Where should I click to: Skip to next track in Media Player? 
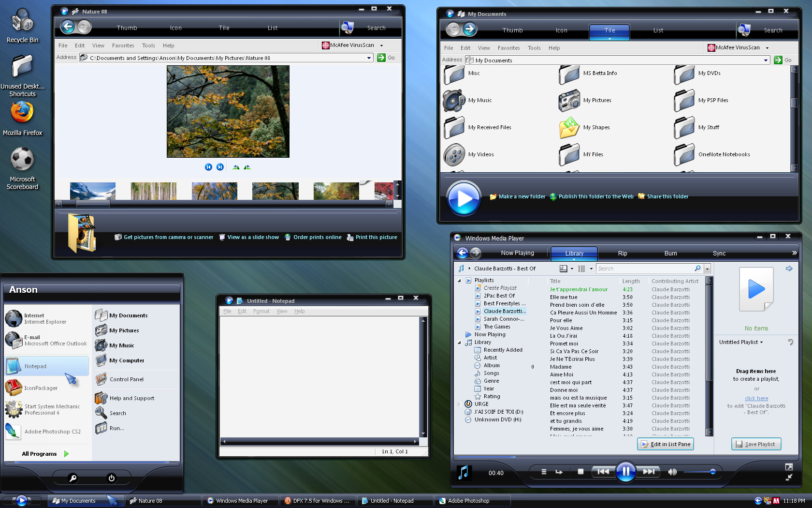pos(648,472)
